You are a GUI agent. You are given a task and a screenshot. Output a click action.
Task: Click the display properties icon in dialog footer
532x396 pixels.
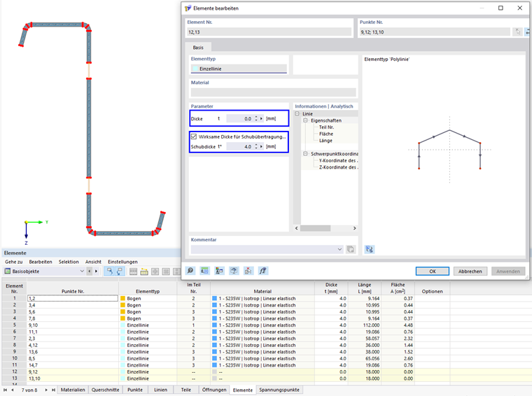(219, 271)
